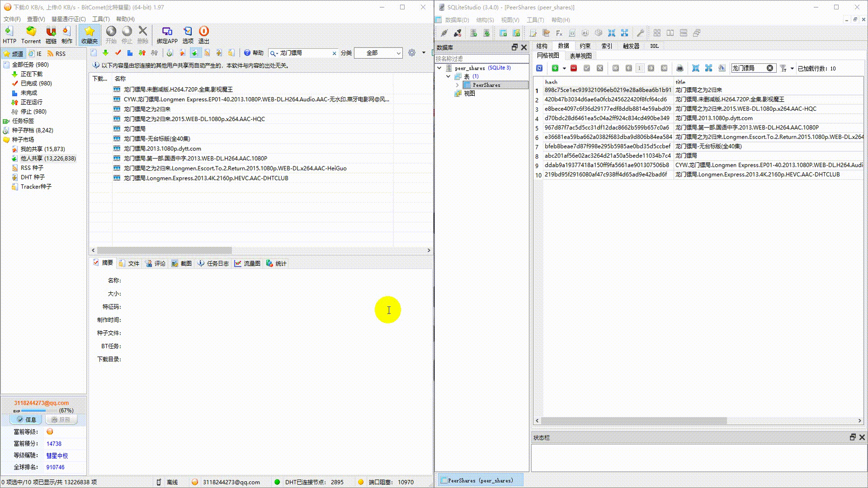Click the refresh table data icon
Image resolution: width=868 pixels, height=488 pixels.
pyautogui.click(x=539, y=68)
